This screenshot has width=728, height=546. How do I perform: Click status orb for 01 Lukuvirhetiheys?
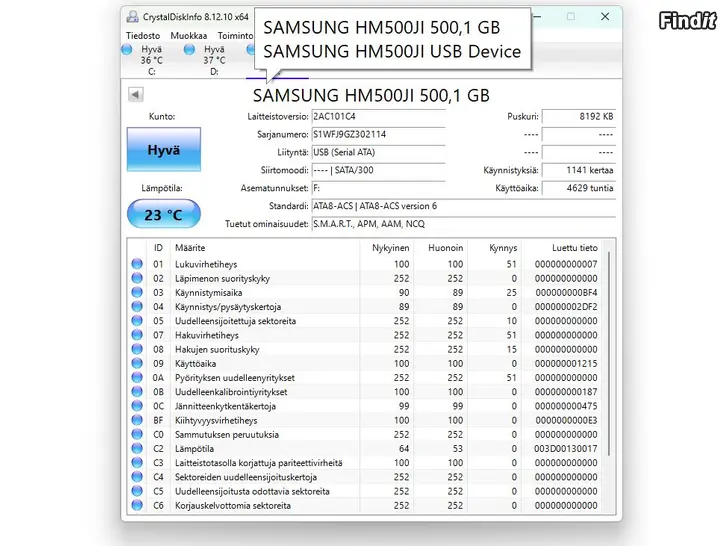click(x=137, y=264)
